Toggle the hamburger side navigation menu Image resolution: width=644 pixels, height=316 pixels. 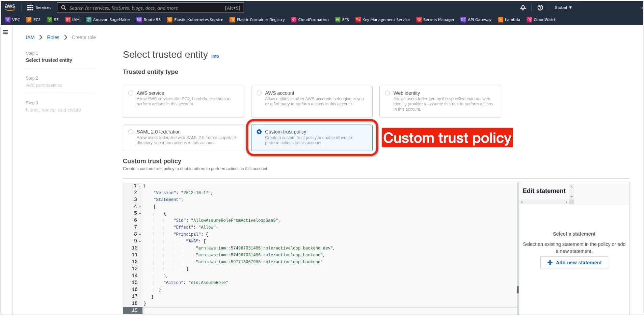(5, 32)
